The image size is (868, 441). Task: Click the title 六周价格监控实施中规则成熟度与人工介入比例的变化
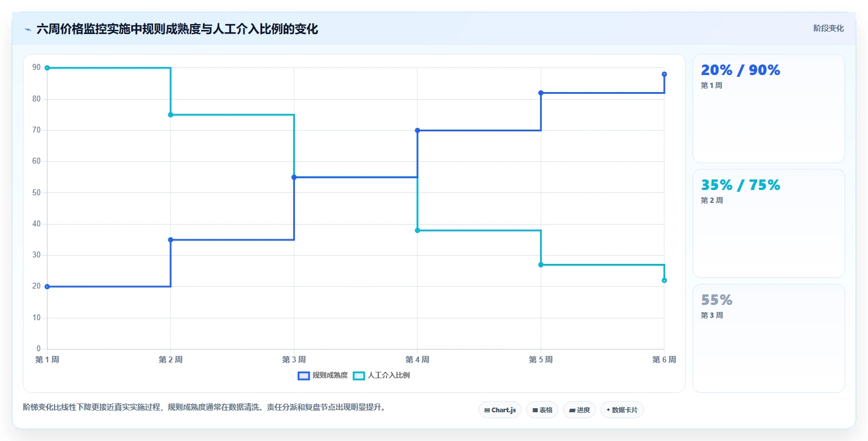pyautogui.click(x=177, y=29)
